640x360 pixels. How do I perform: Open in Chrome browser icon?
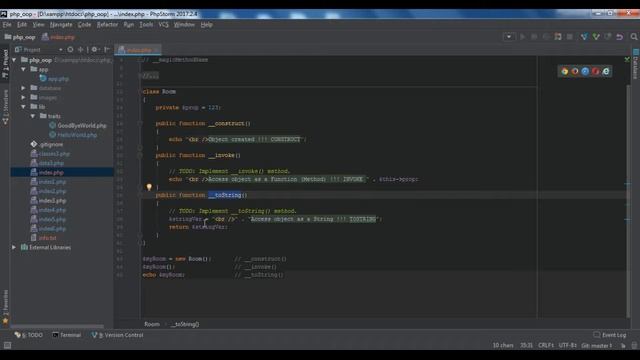564,71
